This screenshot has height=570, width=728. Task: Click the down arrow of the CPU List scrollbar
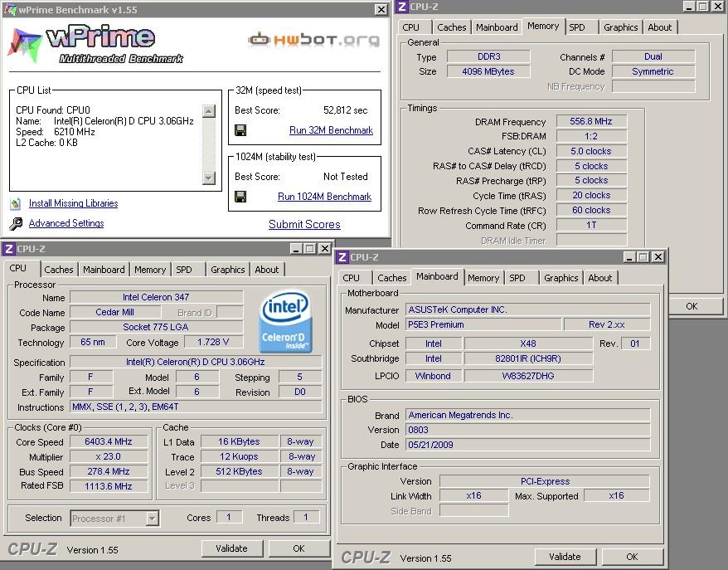tap(209, 178)
